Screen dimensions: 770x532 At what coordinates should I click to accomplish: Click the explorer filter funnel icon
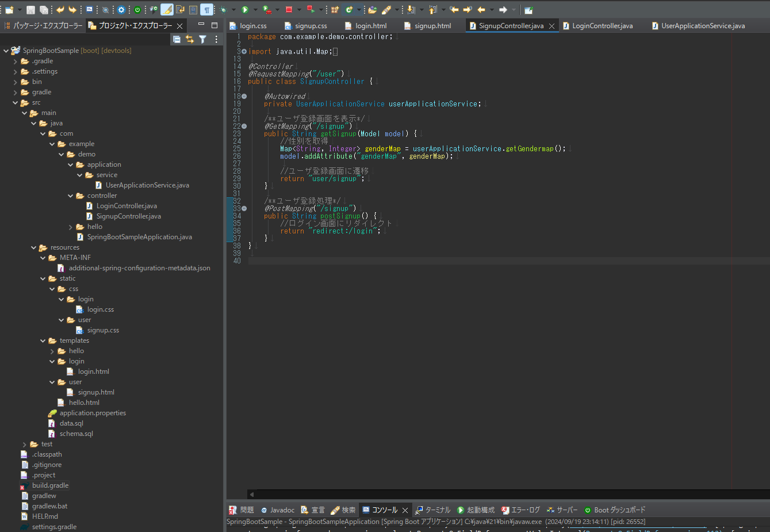pos(202,39)
